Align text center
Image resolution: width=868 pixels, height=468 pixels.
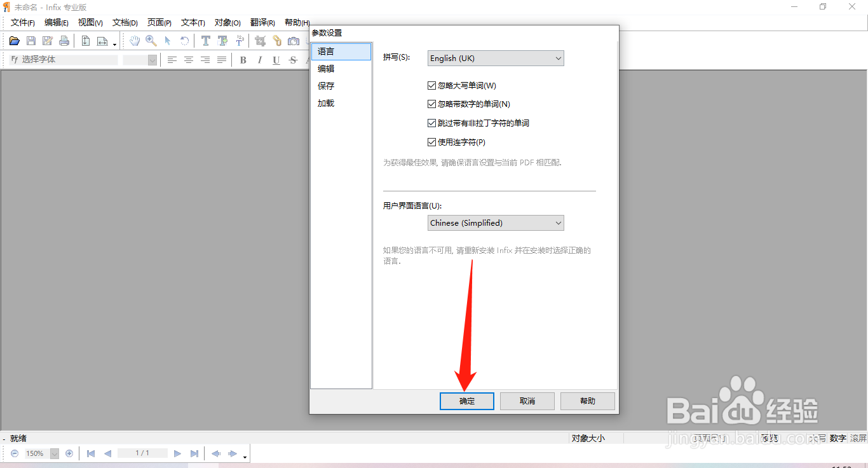[189, 60]
